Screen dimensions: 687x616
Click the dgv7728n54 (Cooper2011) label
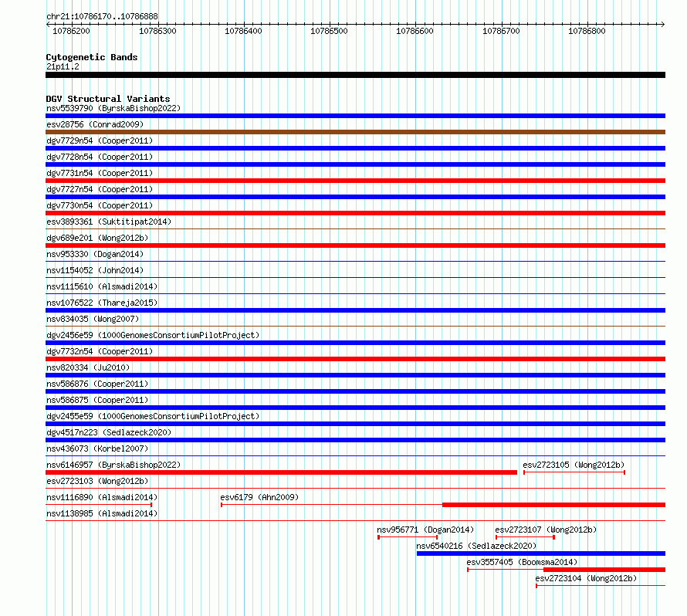pos(100,157)
